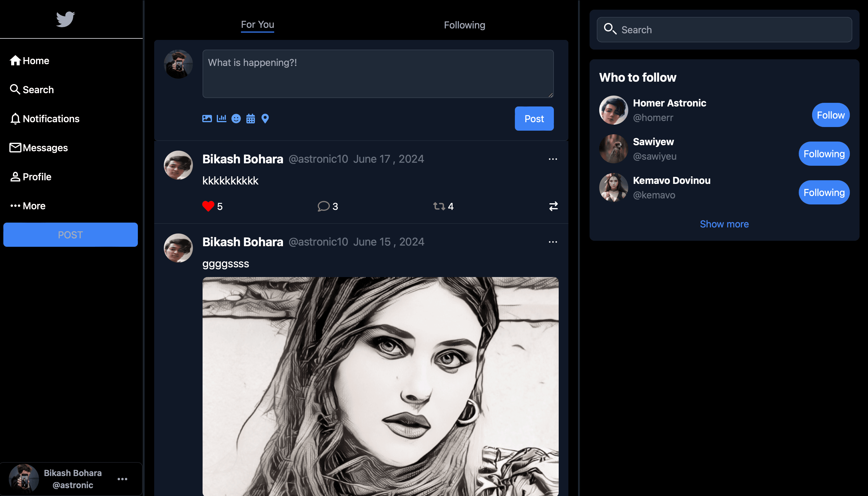This screenshot has width=868, height=496.
Task: Open three-dot menu on June 15 post
Action: 553,242
